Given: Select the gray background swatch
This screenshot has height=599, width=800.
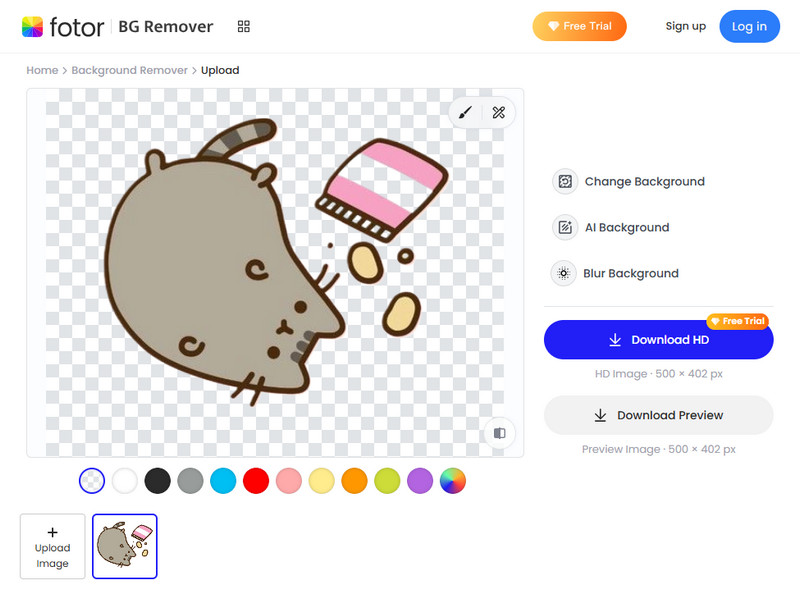Looking at the screenshot, I should pyautogui.click(x=190, y=481).
